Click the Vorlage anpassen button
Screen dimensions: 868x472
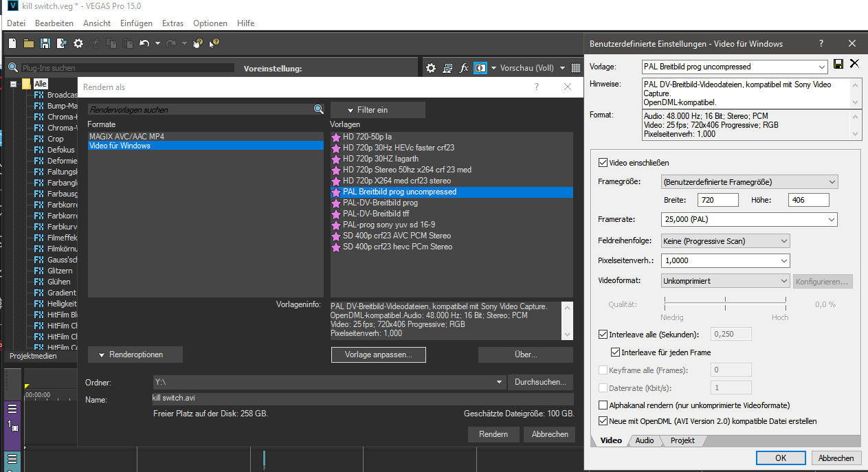pos(378,355)
